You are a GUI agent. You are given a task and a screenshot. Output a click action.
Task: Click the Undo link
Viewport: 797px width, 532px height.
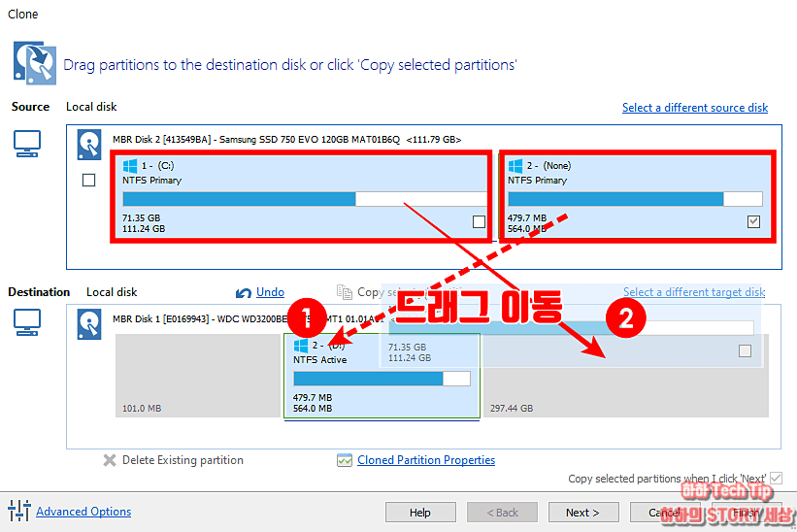click(270, 292)
